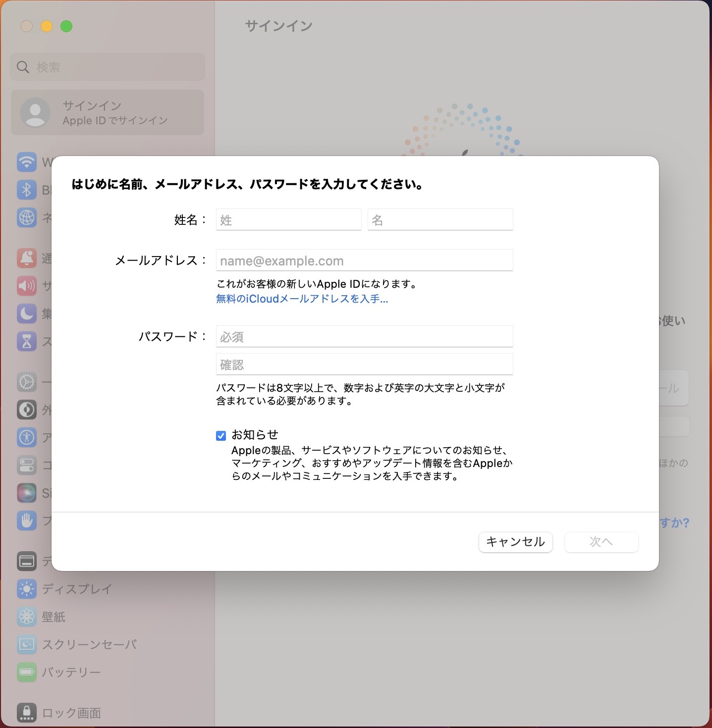Open the Focus moon icon
The width and height of the screenshot is (712, 728).
[x=27, y=313]
